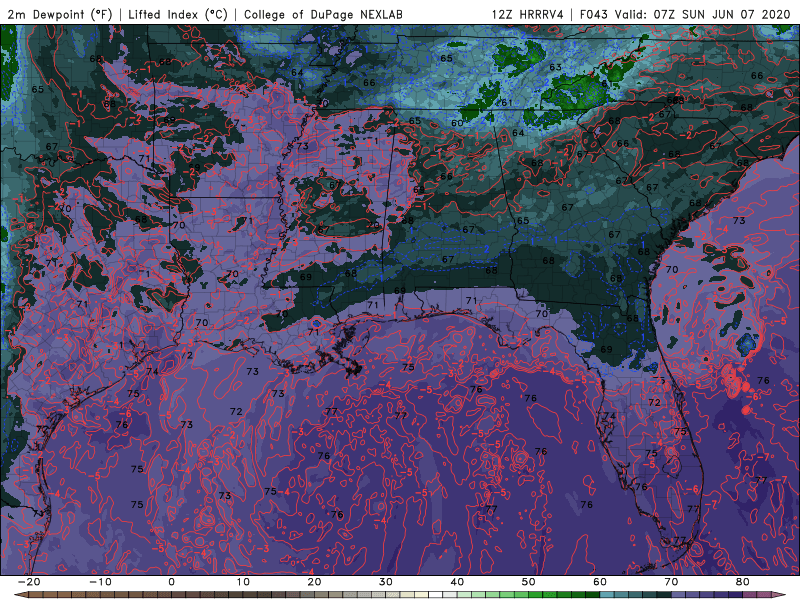This screenshot has width=800, height=600.
Task: Click the 30 label on the color scale
Action: (x=386, y=582)
